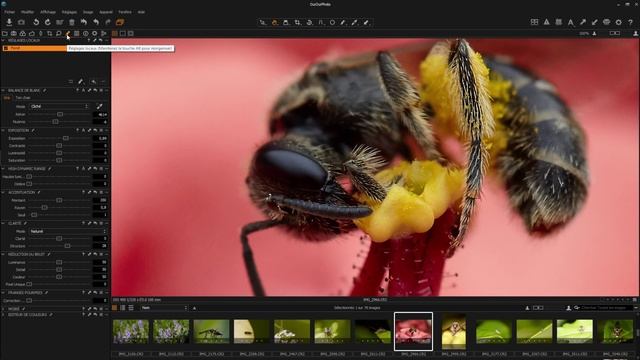Toggle third viewer mode icon above the photo
This screenshot has width=640, height=360.
(x=131, y=33)
